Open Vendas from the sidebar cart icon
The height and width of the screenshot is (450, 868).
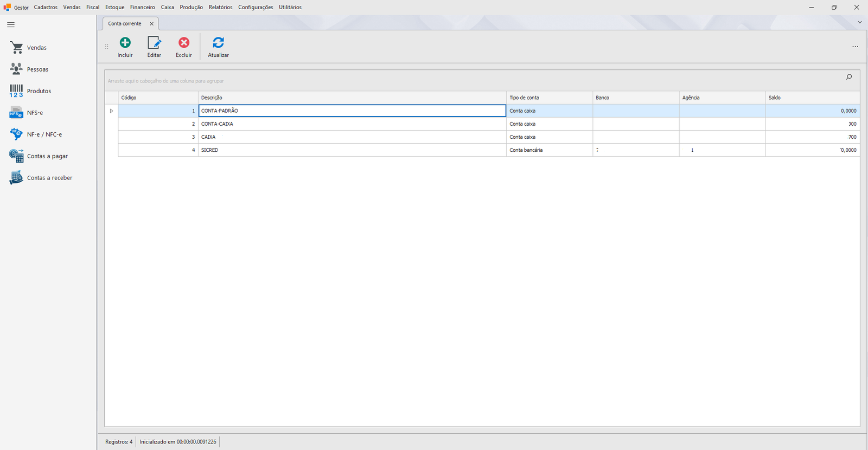[17, 48]
